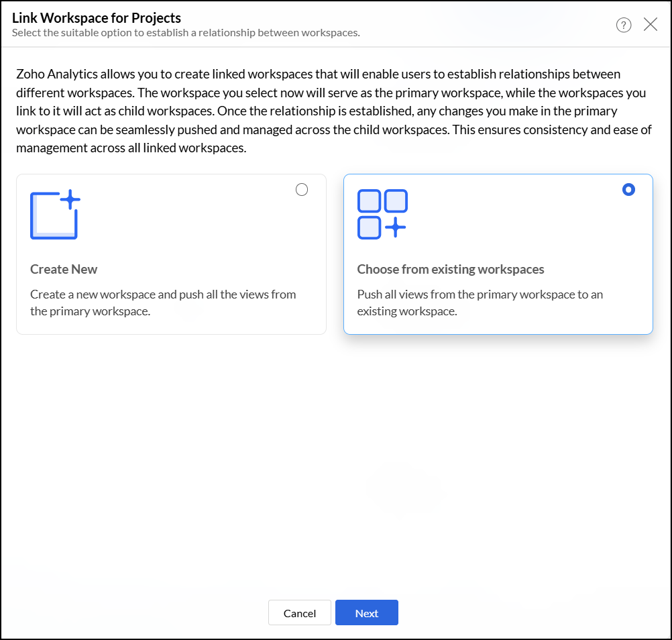The height and width of the screenshot is (640, 672).
Task: Click the sparkle plus on Create New icon
Action: point(70,200)
